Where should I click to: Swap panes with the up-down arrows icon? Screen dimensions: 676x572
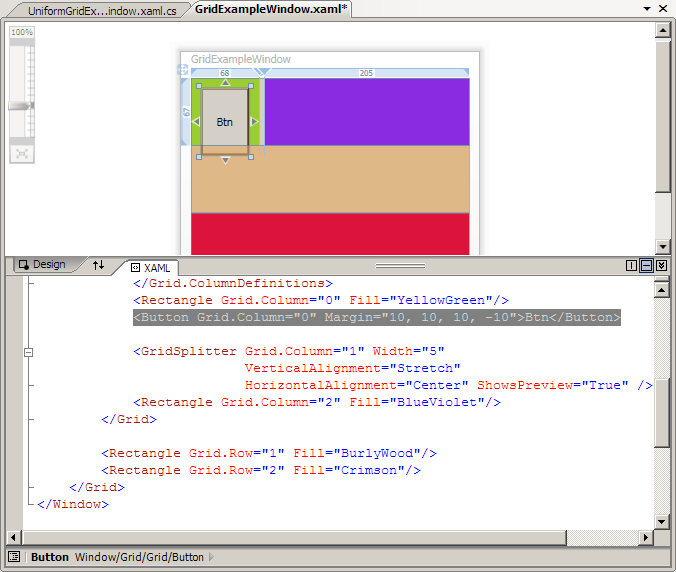98,265
